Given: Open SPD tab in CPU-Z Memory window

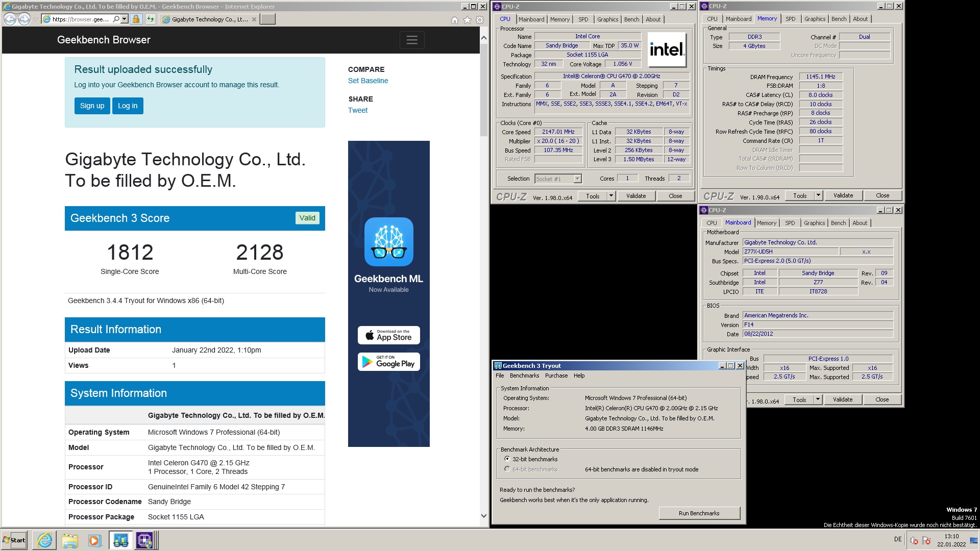Looking at the screenshot, I should pyautogui.click(x=790, y=19).
